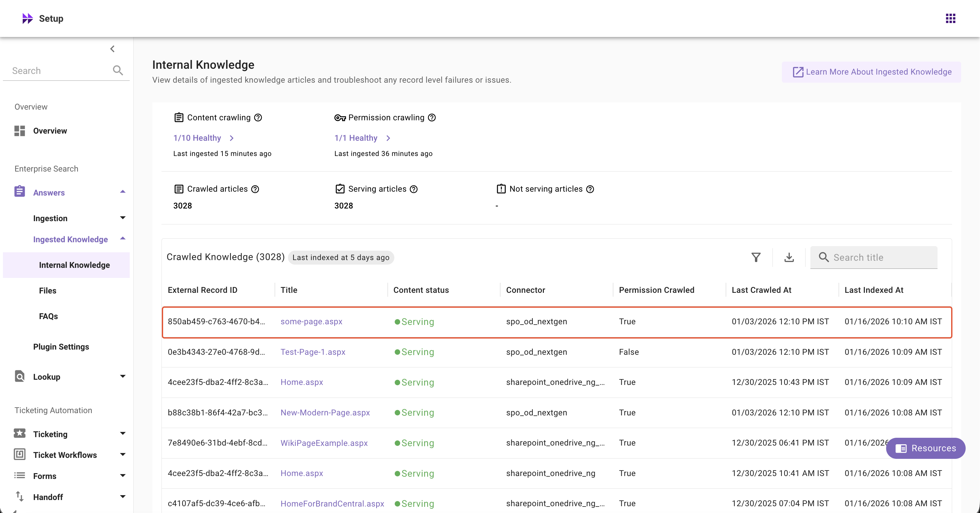Click Permission crawling help icon
The width and height of the screenshot is (980, 513).
pyautogui.click(x=431, y=117)
